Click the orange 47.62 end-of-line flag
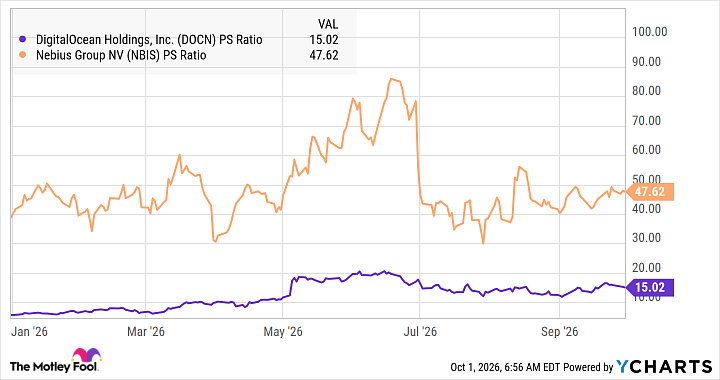Image resolution: width=720 pixels, height=380 pixels. (650, 191)
